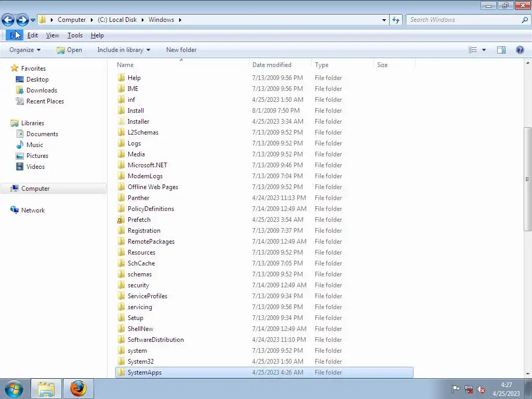Click New folder button
Viewport: 532px width, 399px height.
181,50
